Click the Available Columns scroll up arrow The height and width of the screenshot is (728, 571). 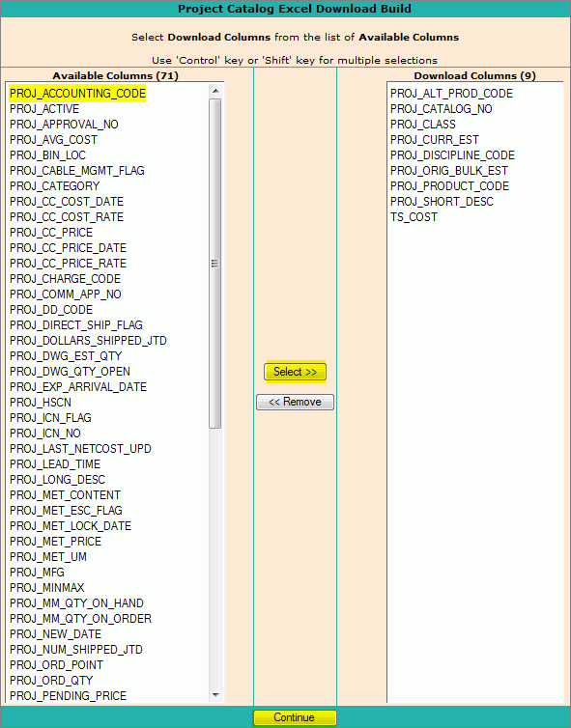tap(215, 91)
